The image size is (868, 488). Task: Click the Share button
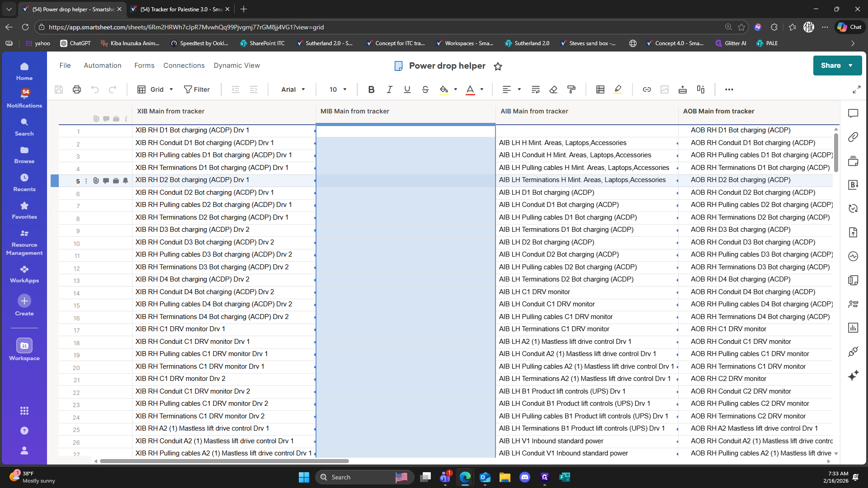tap(831, 66)
